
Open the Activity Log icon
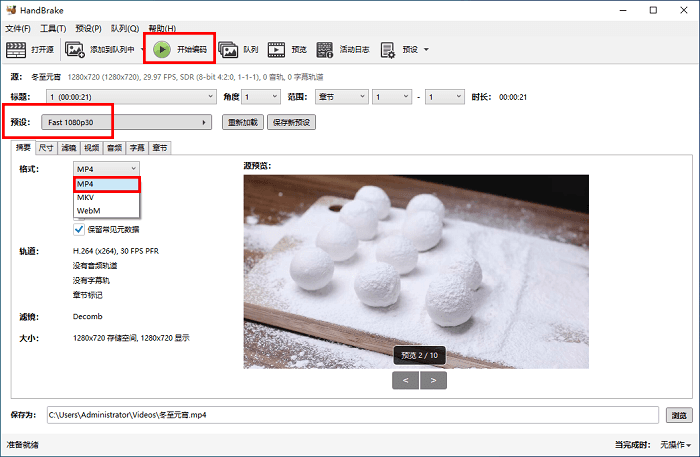point(325,50)
